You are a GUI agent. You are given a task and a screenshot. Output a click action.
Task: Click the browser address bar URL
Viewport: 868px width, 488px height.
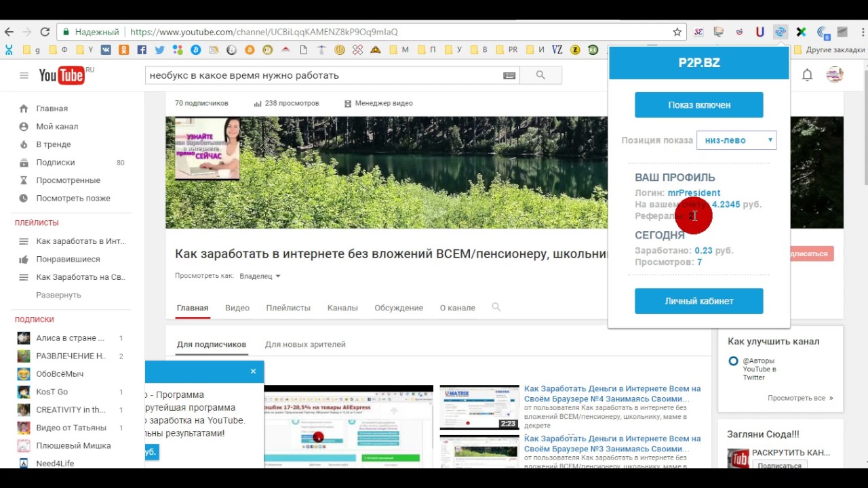pos(264,32)
